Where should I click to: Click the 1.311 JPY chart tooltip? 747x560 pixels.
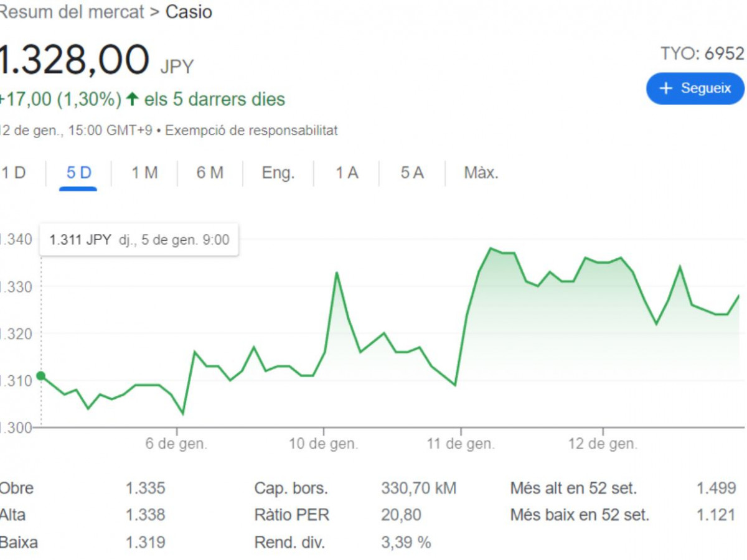(x=139, y=240)
